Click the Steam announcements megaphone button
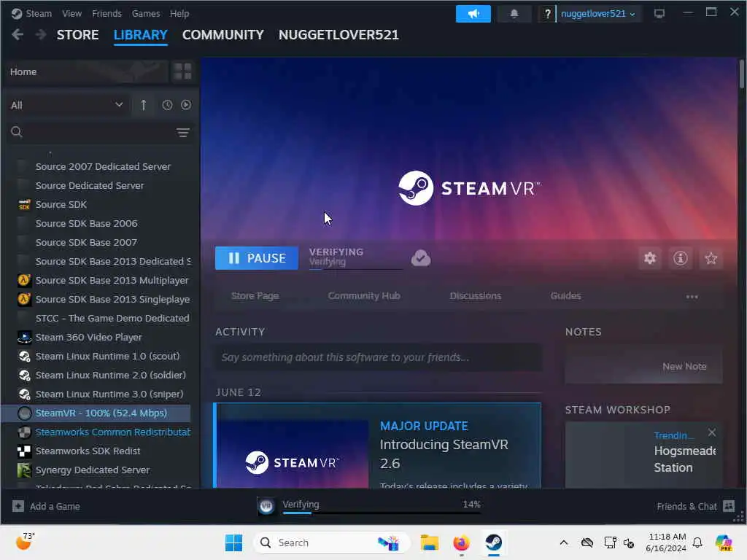The image size is (747, 560). [x=473, y=14]
